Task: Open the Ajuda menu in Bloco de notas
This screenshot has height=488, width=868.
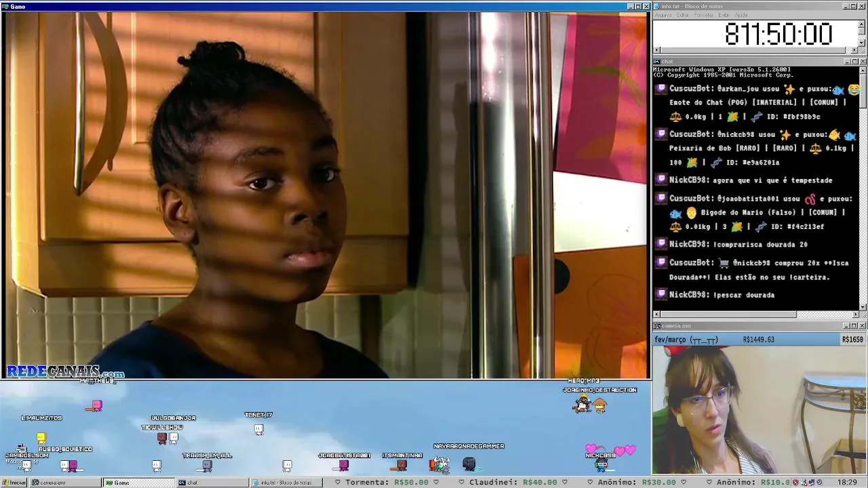Action: pos(741,15)
